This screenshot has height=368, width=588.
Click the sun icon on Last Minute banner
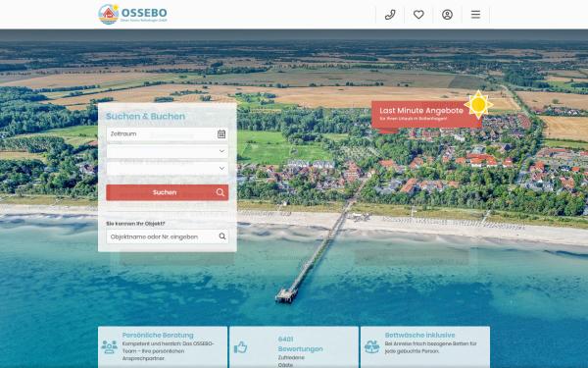pos(478,105)
